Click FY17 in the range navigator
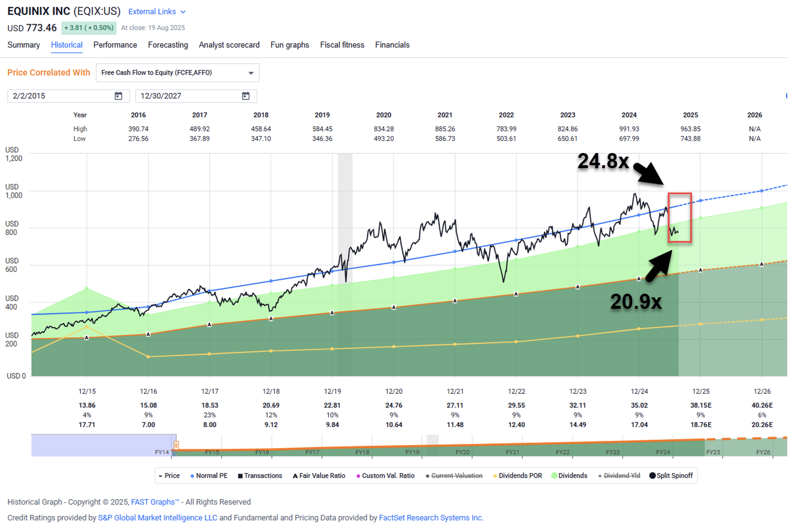The width and height of the screenshot is (789, 532). (x=312, y=452)
